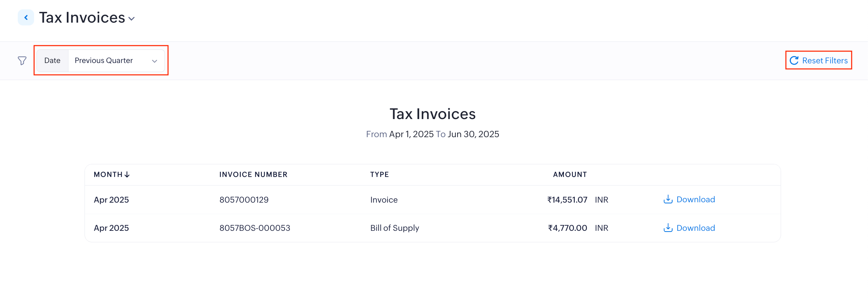
Task: Click the TYPE column header
Action: point(379,174)
